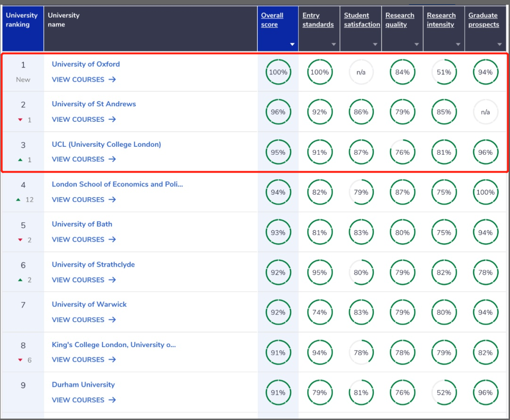This screenshot has width=510, height=420.
Task: Click the University ranking column header
Action: (23, 29)
